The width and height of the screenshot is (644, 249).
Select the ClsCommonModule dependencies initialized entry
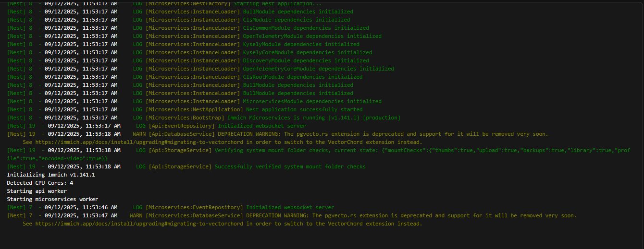pos(306,28)
